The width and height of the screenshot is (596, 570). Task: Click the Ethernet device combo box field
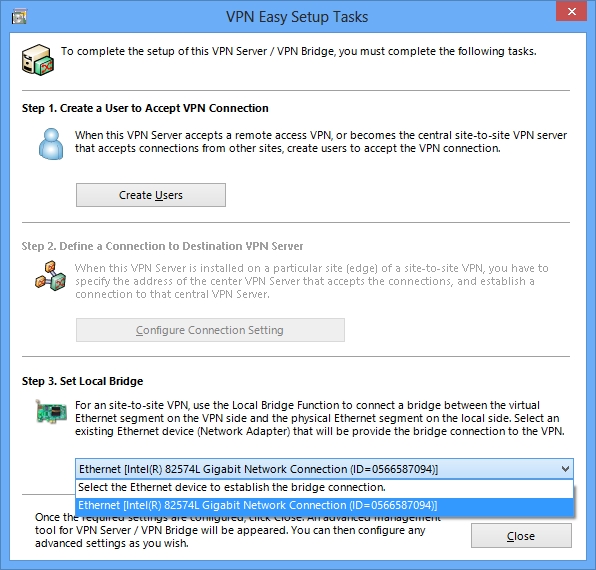coord(324,469)
